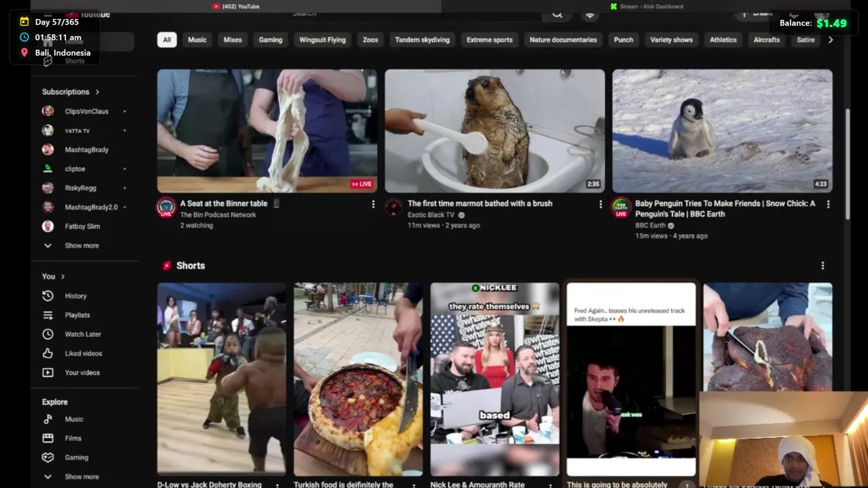The width and height of the screenshot is (868, 488).
Task: Select the Tandem skydiving chip
Action: click(x=422, y=40)
